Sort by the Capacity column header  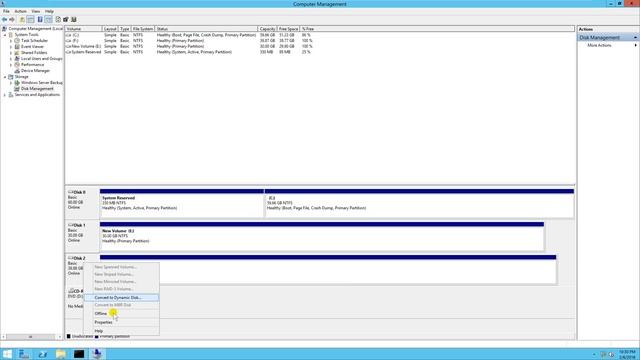pyautogui.click(x=267, y=29)
